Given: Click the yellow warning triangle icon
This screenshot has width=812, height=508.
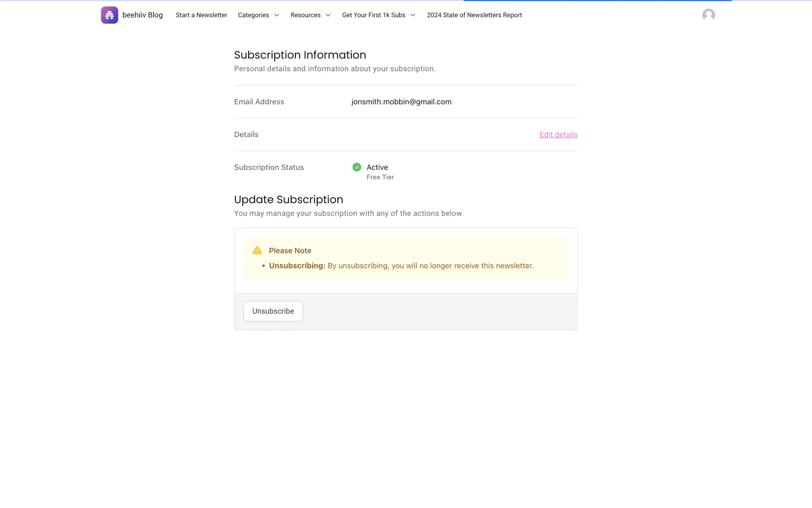Looking at the screenshot, I should click(257, 250).
